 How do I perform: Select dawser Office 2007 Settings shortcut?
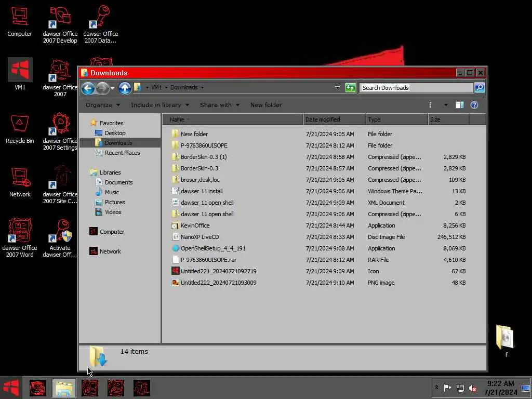(60, 131)
